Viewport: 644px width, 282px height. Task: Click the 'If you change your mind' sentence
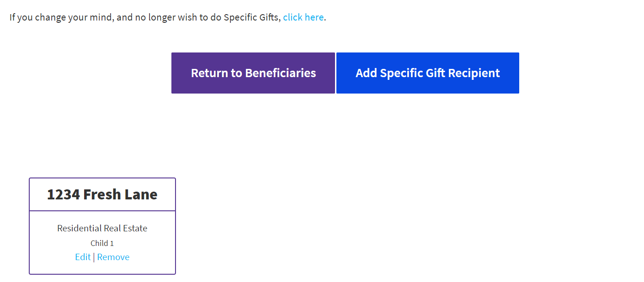(144, 17)
